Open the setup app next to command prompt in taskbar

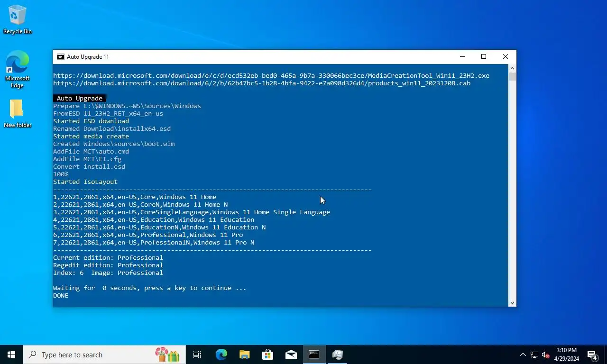click(338, 355)
